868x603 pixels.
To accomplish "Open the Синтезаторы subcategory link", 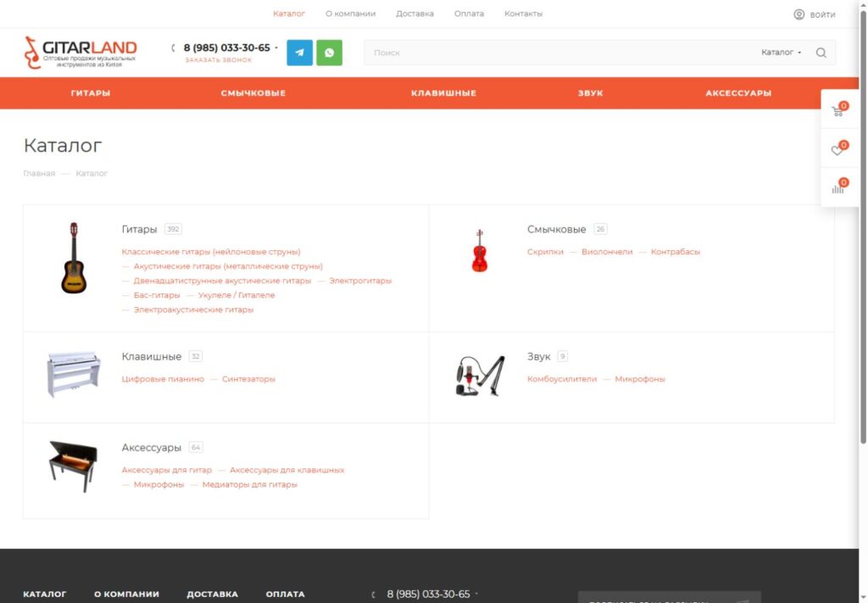I will [x=248, y=379].
